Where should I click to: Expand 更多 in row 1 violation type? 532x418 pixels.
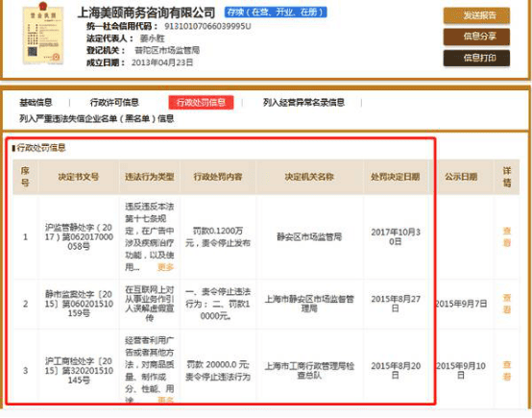tap(165, 267)
